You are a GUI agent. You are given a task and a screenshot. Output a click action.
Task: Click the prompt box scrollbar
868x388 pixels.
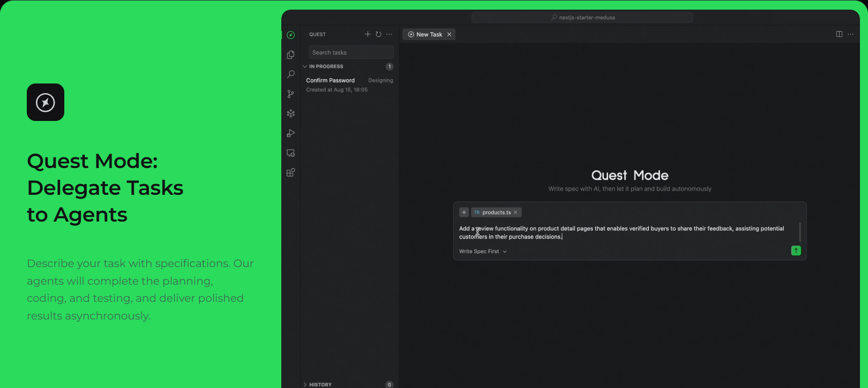[x=799, y=232]
